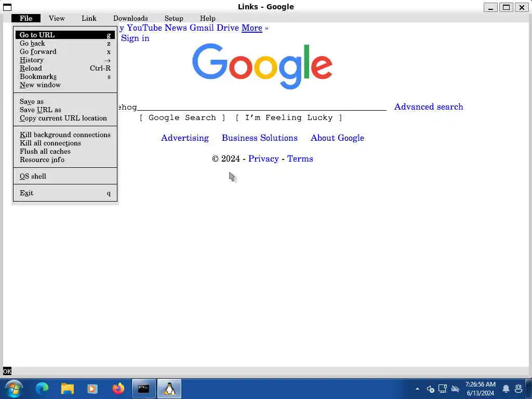Select Save as
This screenshot has width=532, height=399.
pos(65,101)
